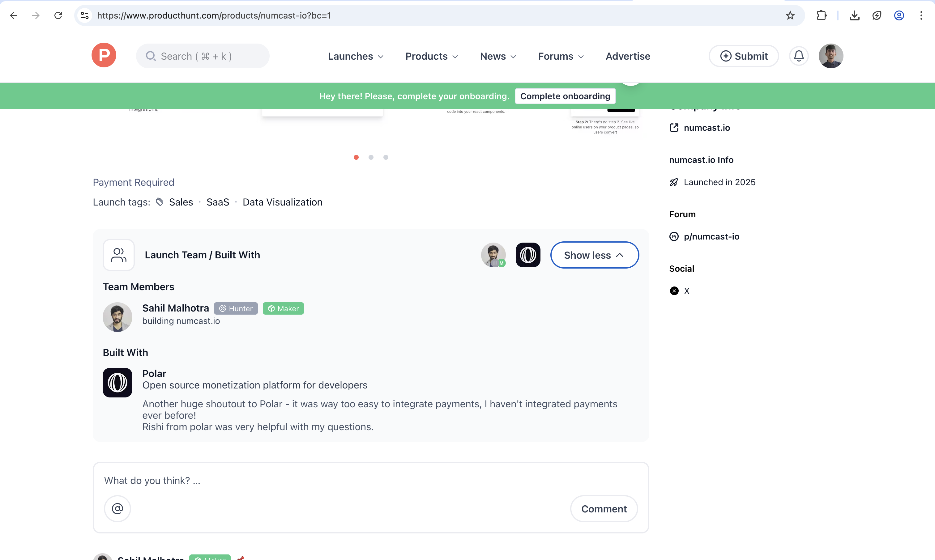
Task: Open notifications via the bell icon
Action: pos(799,56)
